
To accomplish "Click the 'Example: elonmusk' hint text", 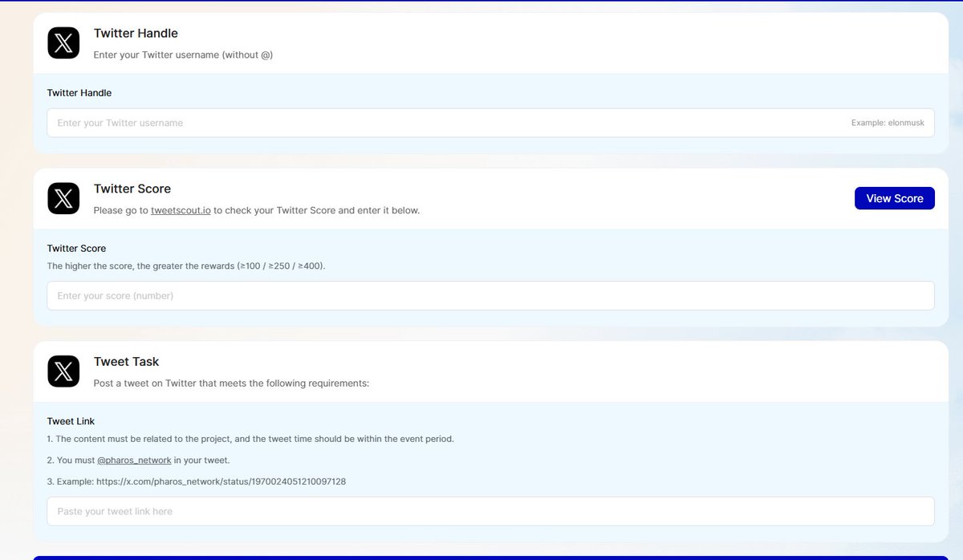I will tap(888, 123).
